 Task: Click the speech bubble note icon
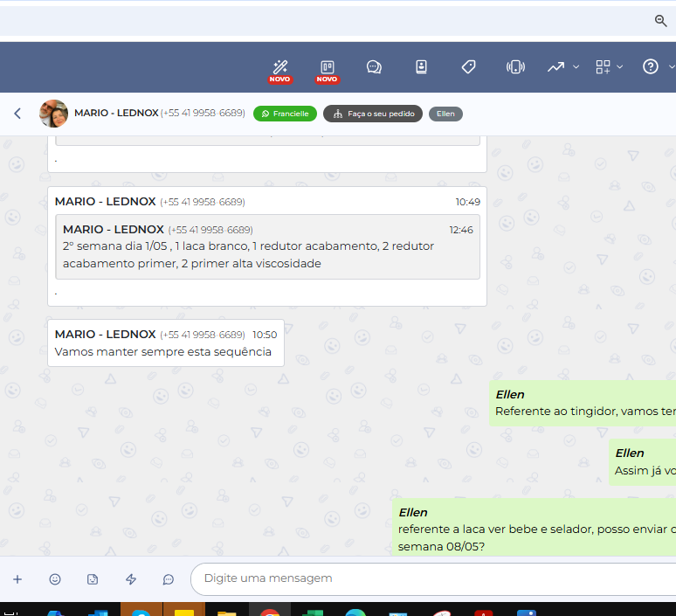pos(169,578)
